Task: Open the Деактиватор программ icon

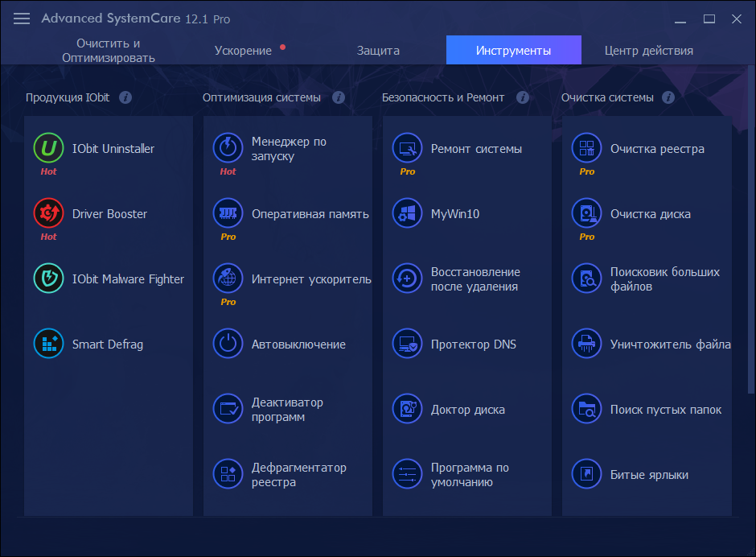Action: pos(228,408)
